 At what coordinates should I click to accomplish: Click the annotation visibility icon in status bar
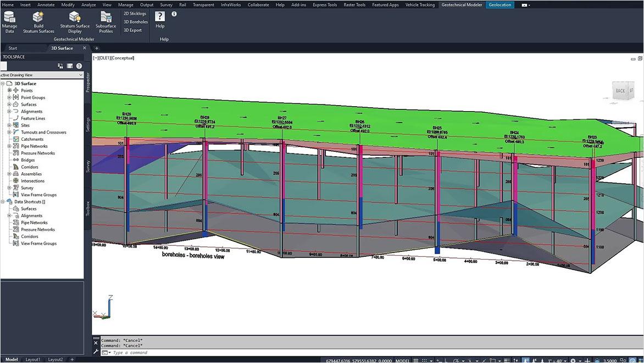526,360
